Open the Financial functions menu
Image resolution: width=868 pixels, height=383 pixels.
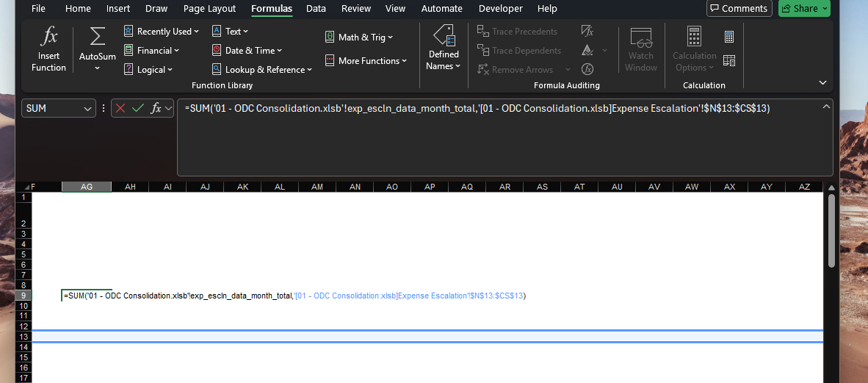[x=152, y=51]
